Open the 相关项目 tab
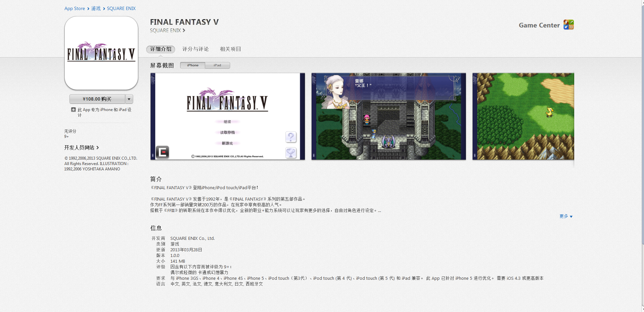 click(x=230, y=49)
